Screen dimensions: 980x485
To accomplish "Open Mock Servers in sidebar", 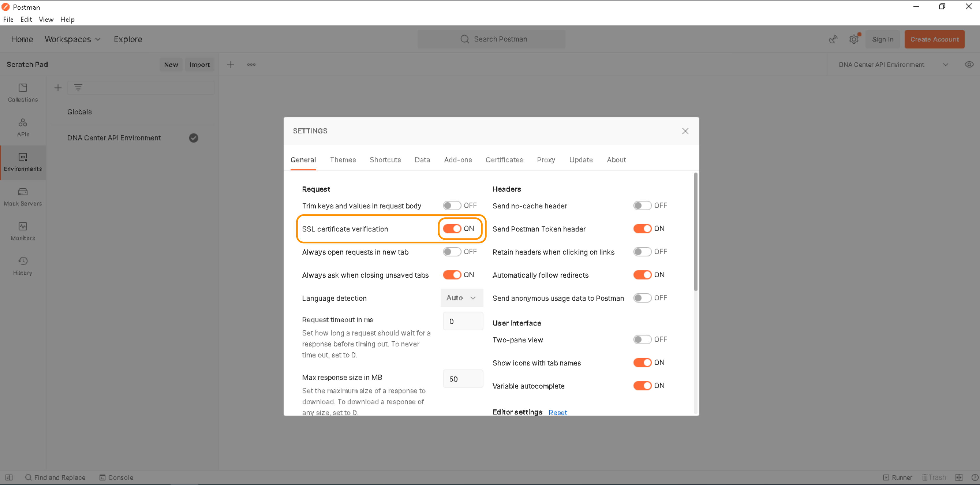I will click(x=23, y=196).
